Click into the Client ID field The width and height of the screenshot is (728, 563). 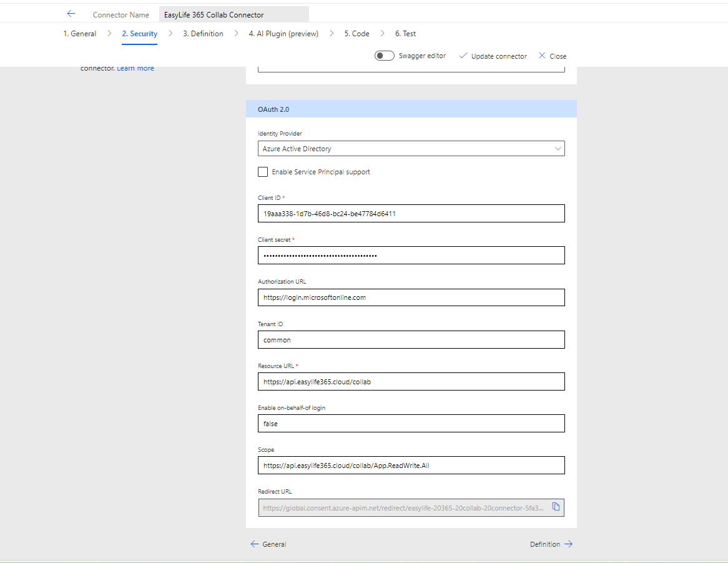[x=411, y=214]
